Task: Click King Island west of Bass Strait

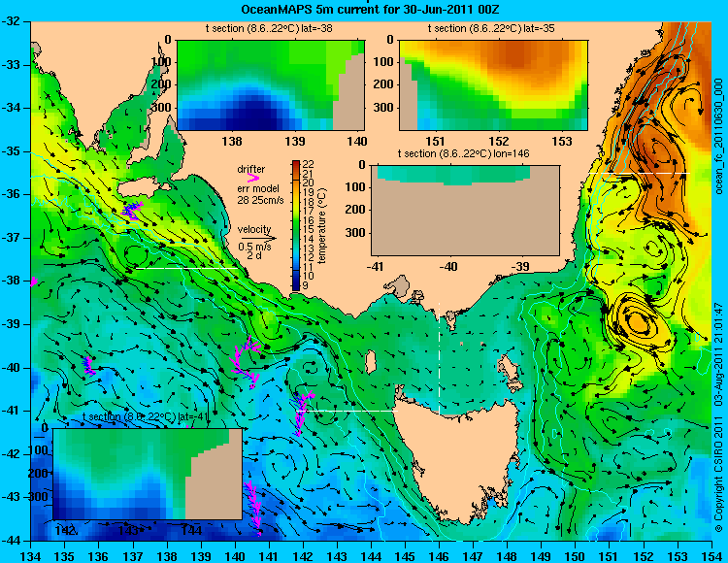Action: pos(370,361)
